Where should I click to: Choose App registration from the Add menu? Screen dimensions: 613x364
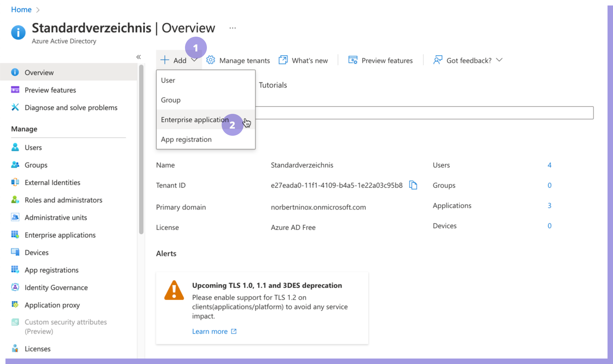pyautogui.click(x=206, y=139)
